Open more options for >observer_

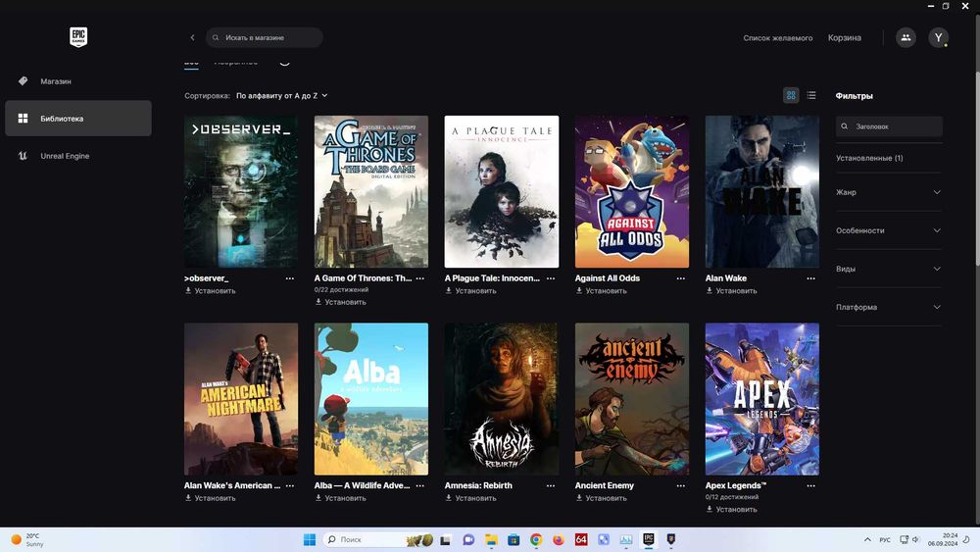(290, 278)
